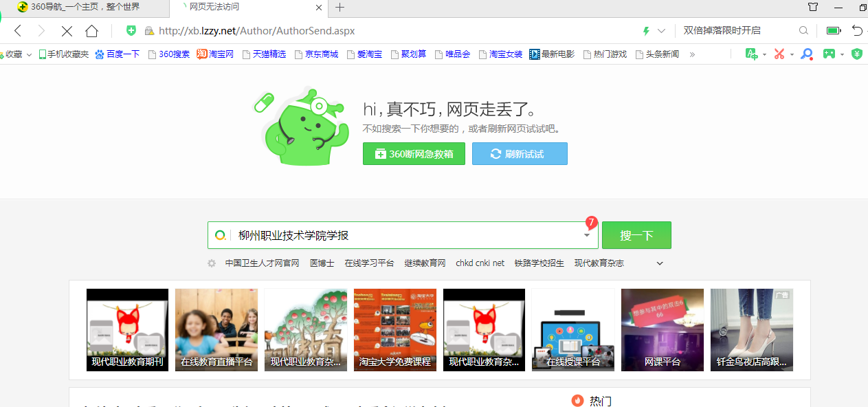Open the 淘宝大学免费课程 thumbnail
The height and width of the screenshot is (407, 868).
[395, 330]
